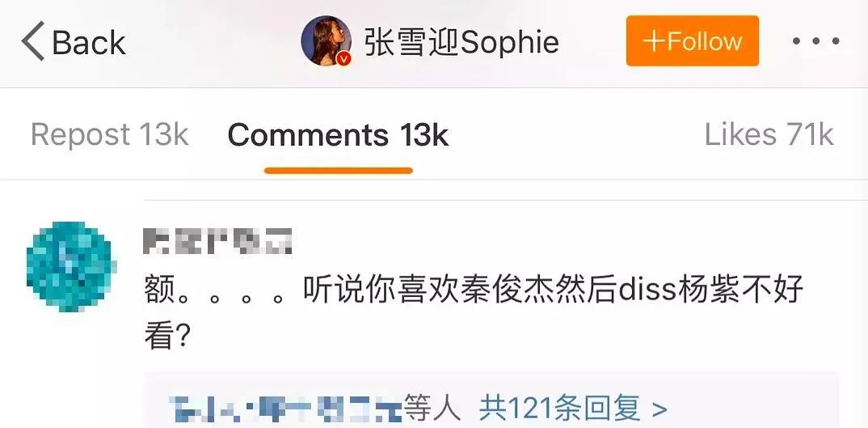868x428 pixels.
Task: Open the blurred replier names in preview
Action: (x=285, y=409)
